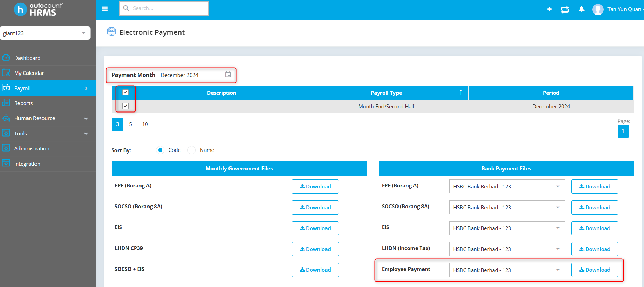The width and height of the screenshot is (644, 287).
Task: Toggle the hamburger menu icon
Action: click(105, 9)
